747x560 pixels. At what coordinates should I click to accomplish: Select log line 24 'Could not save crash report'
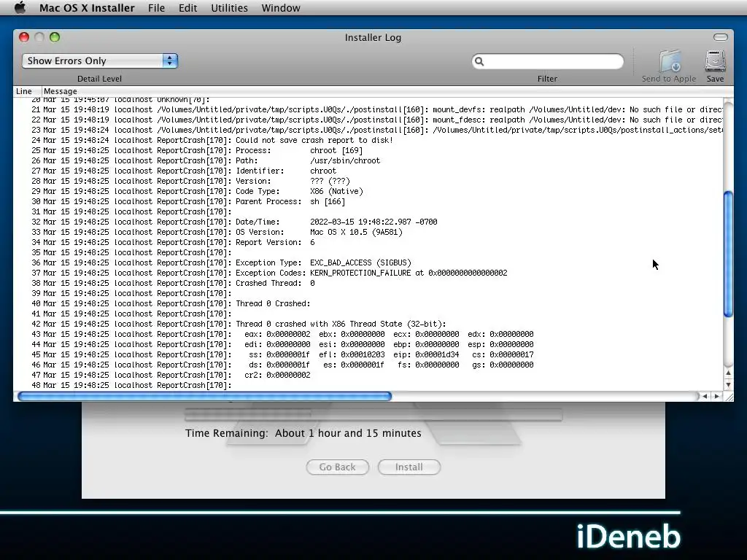pos(368,140)
